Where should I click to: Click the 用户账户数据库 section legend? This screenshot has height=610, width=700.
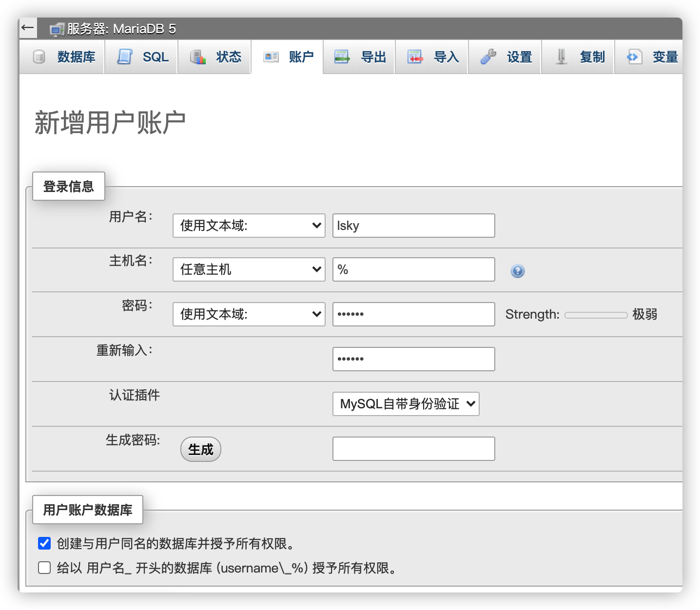coord(88,510)
